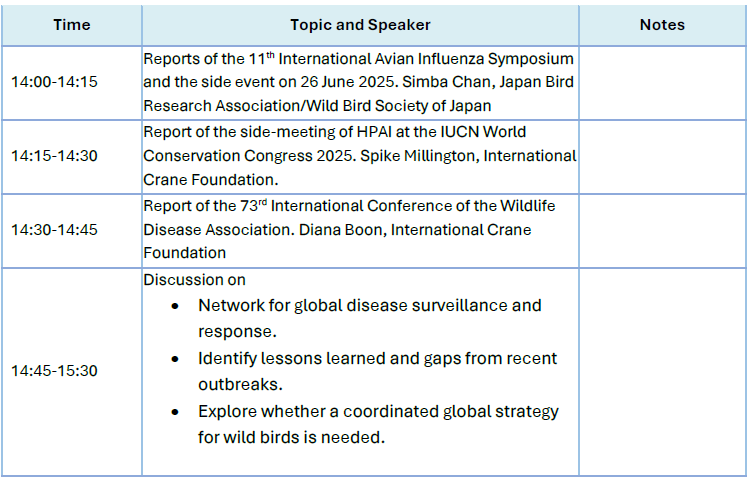Select the 14:00-14:15 time cell
This screenshot has width=748, height=479.
tap(54, 82)
